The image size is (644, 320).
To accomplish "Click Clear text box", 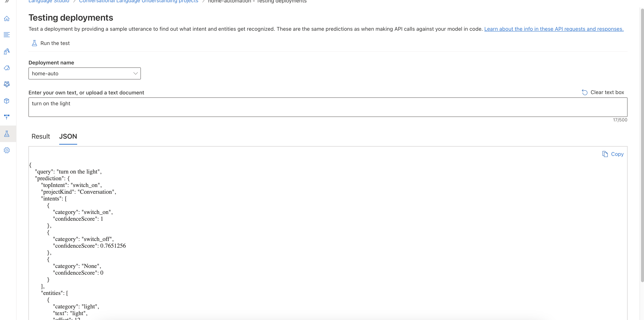I will [603, 93].
